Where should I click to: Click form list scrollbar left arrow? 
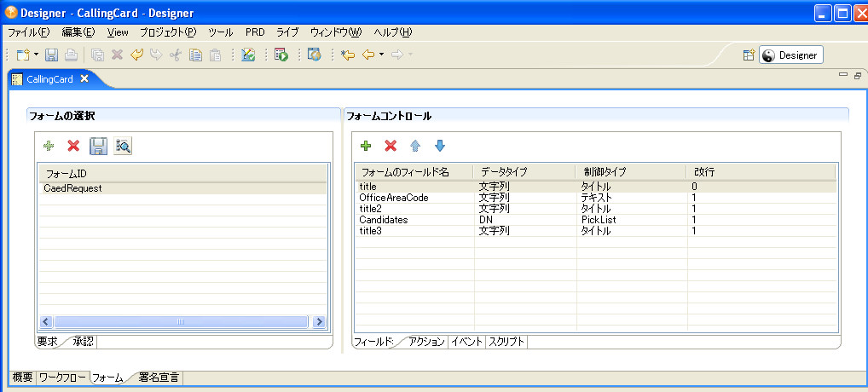click(x=46, y=321)
